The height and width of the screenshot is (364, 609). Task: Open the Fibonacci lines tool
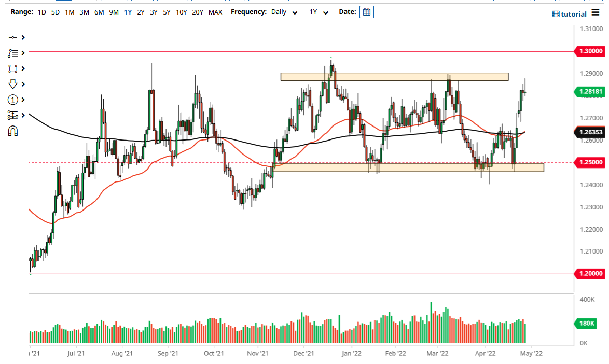click(x=12, y=53)
